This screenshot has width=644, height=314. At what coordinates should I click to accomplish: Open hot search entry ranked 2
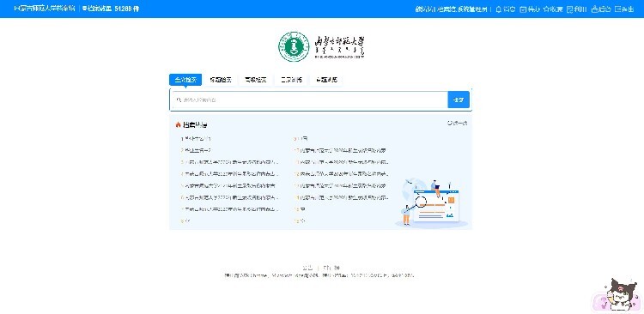click(x=197, y=150)
